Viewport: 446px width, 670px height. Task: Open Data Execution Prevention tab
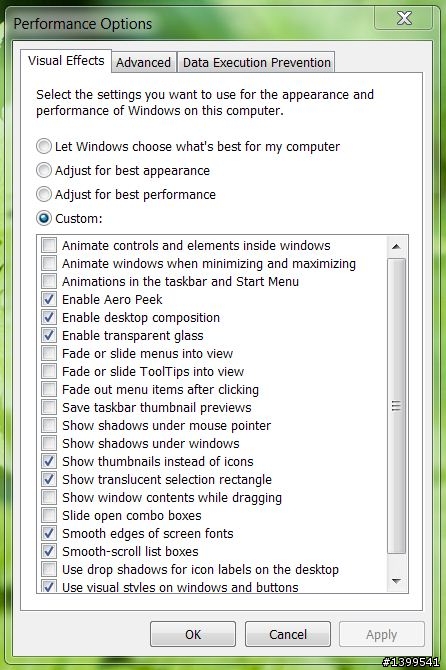tap(256, 62)
